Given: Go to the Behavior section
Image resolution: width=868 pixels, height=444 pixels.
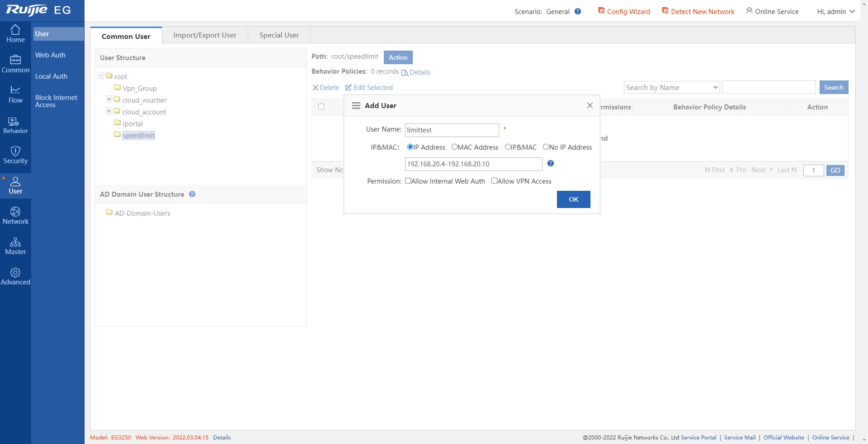Looking at the screenshot, I should (x=15, y=125).
